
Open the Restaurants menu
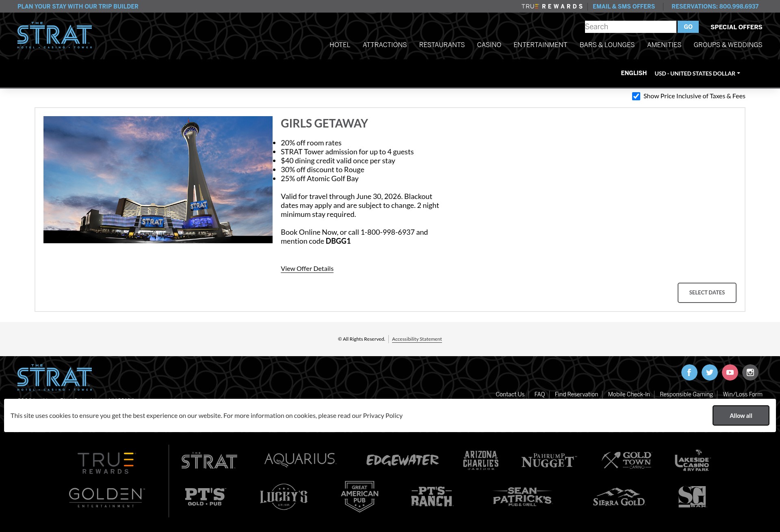click(442, 45)
